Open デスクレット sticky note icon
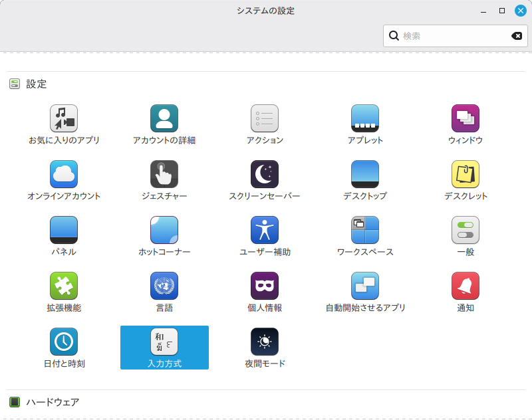 point(465,175)
